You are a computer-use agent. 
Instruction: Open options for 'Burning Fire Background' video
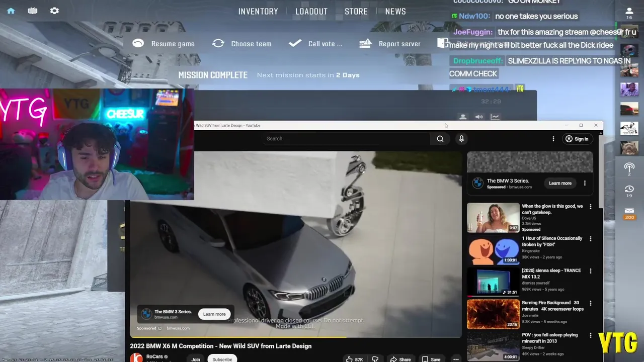click(x=591, y=303)
